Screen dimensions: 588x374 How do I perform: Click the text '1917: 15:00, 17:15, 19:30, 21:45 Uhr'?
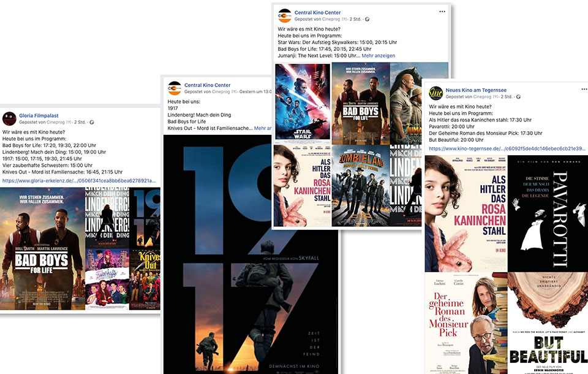coord(42,158)
